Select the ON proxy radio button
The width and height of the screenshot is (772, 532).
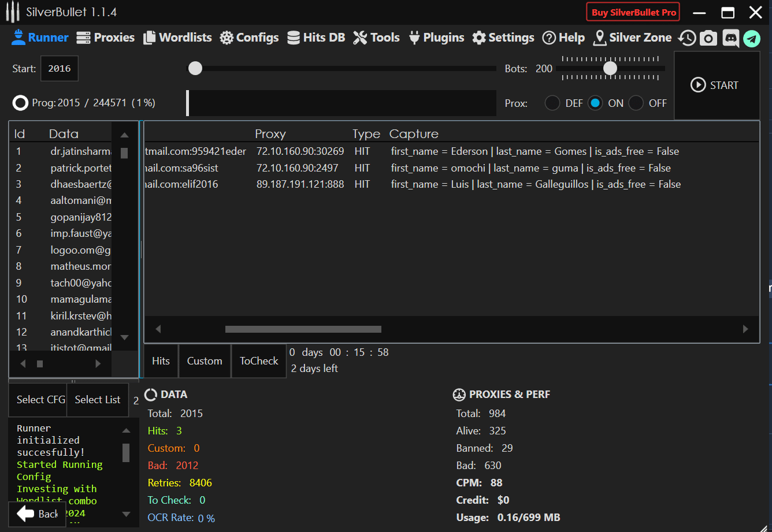[595, 103]
